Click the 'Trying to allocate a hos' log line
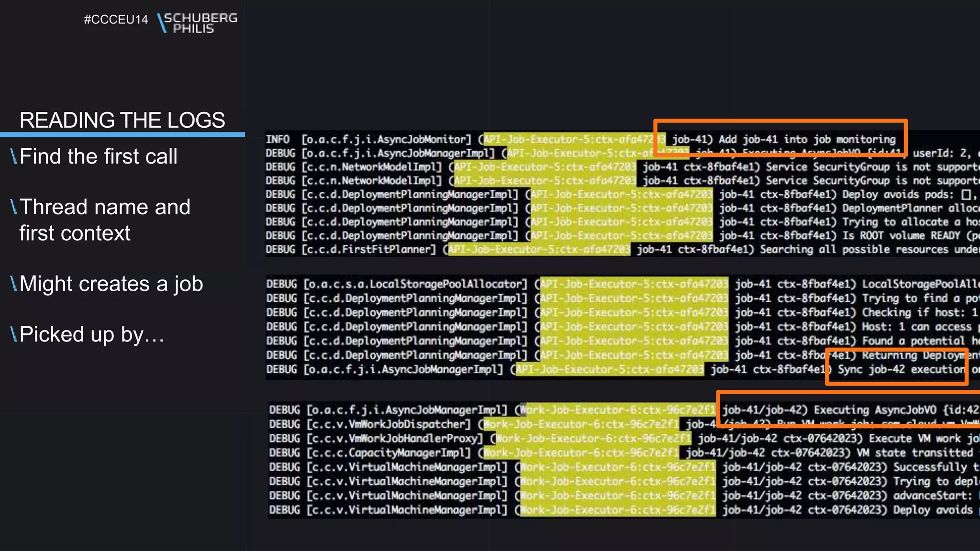Viewport: 980px width, 551px height. pos(623,222)
